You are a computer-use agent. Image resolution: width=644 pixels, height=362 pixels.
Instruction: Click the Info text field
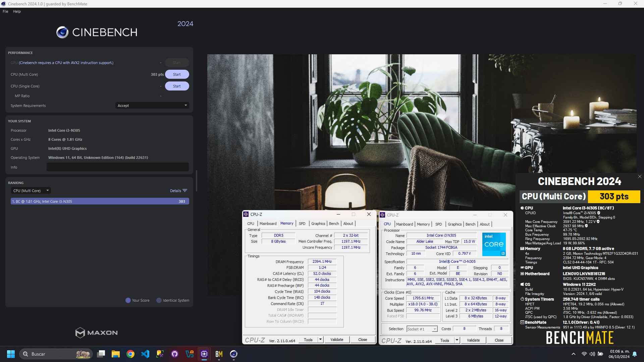tap(118, 167)
